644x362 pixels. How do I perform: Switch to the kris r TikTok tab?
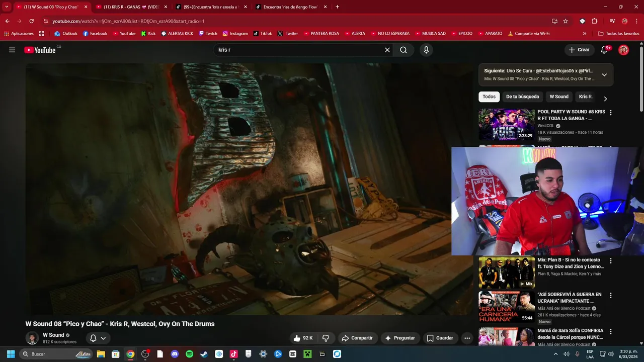[210, 7]
